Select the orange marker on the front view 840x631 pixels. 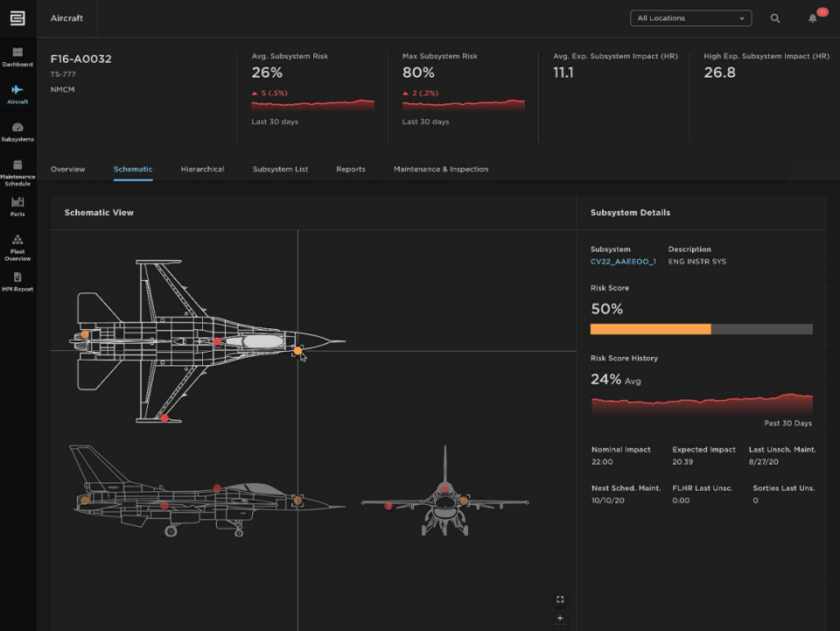(464, 501)
